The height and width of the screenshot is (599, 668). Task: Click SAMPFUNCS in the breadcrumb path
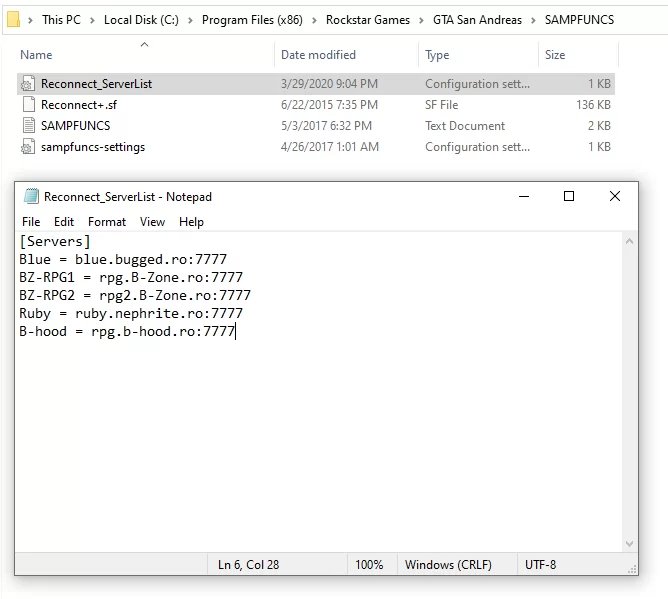click(579, 20)
